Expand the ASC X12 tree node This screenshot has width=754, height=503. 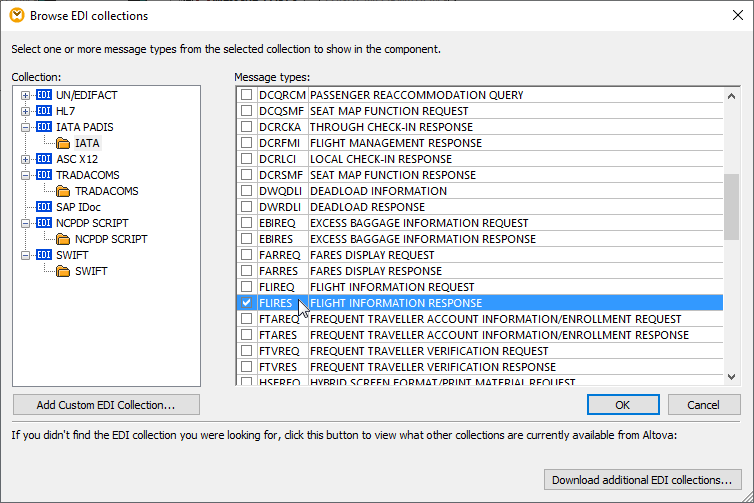[26, 159]
